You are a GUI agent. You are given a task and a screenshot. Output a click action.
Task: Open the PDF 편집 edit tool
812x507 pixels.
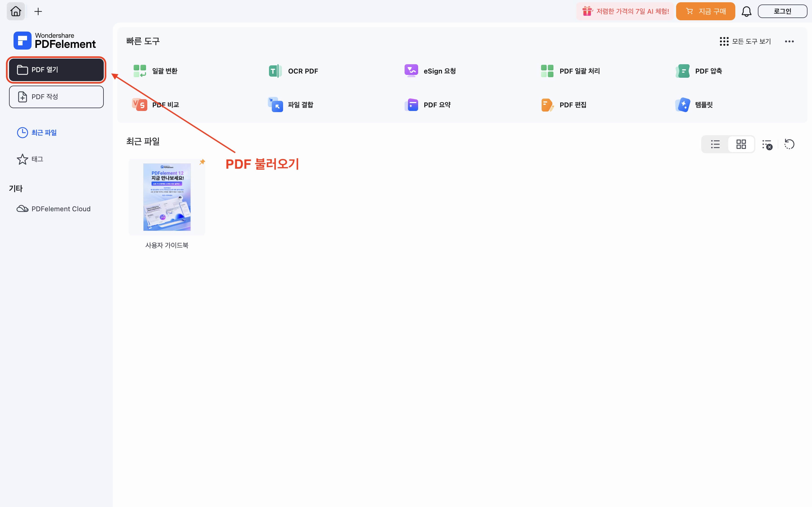(564, 105)
